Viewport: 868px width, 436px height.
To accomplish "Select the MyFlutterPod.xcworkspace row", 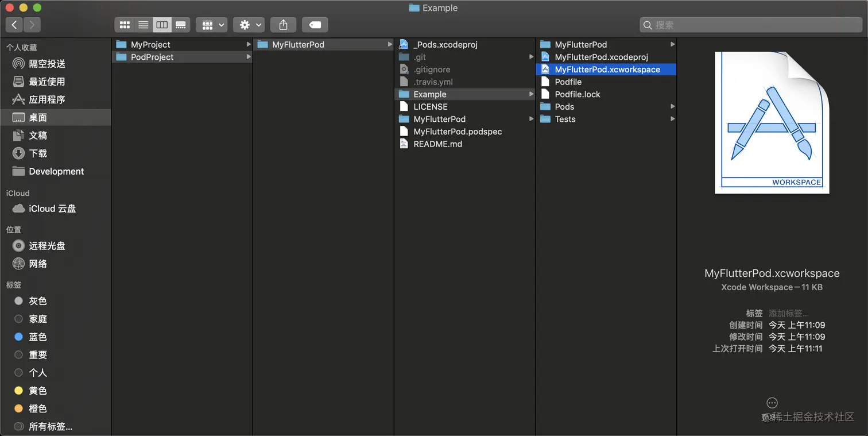I will tap(606, 70).
